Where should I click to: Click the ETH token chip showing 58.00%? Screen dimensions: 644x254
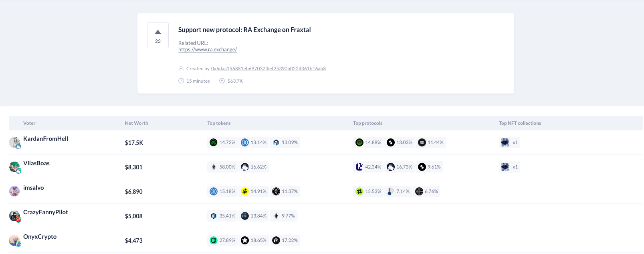[x=222, y=167]
